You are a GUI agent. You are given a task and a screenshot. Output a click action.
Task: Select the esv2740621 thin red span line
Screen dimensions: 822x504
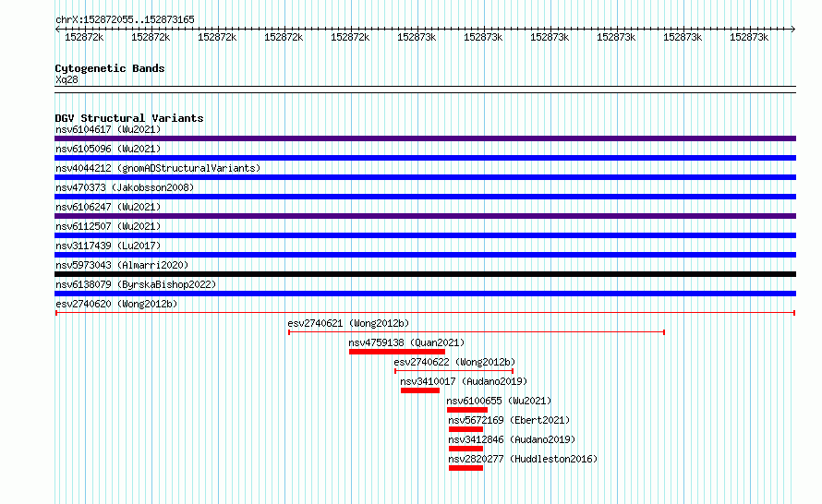pyautogui.click(x=477, y=332)
